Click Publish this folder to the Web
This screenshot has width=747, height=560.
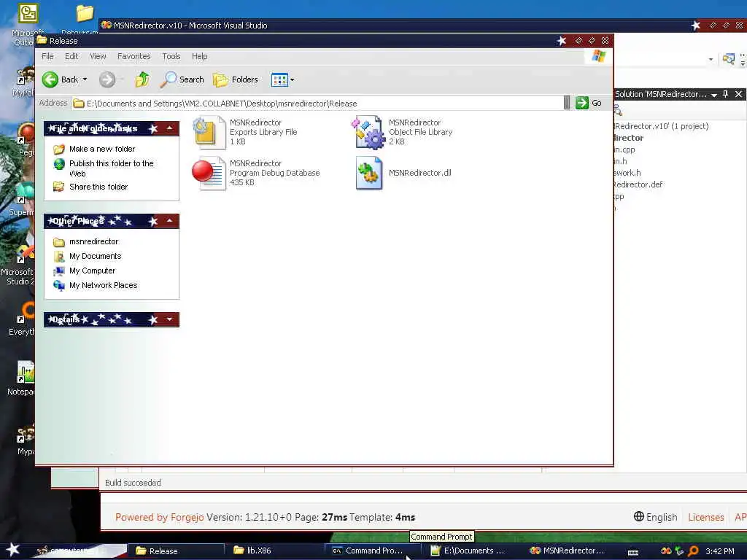point(112,168)
